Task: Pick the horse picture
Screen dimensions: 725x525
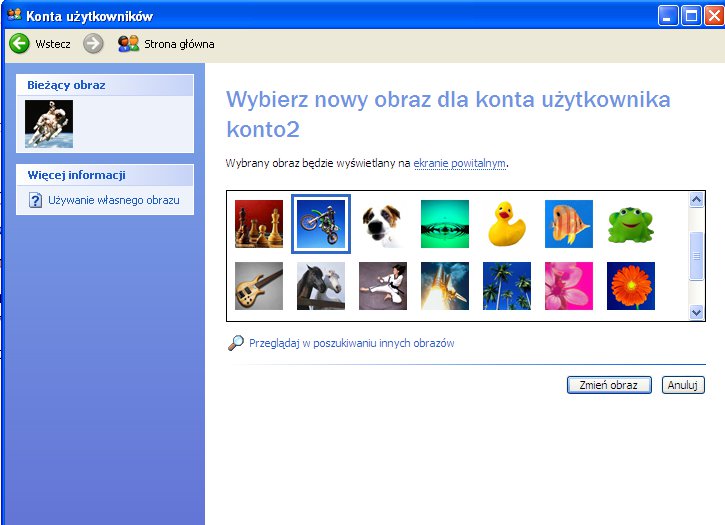Action: click(x=321, y=286)
